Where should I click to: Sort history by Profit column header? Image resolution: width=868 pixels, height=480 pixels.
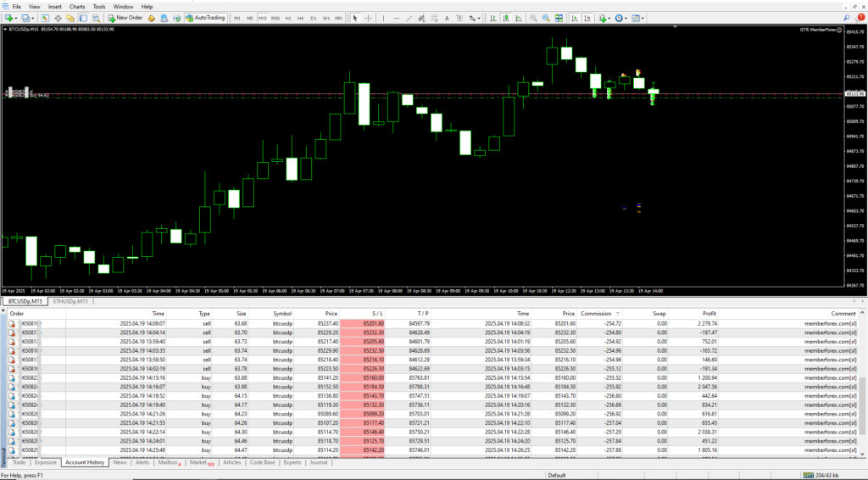[709, 313]
